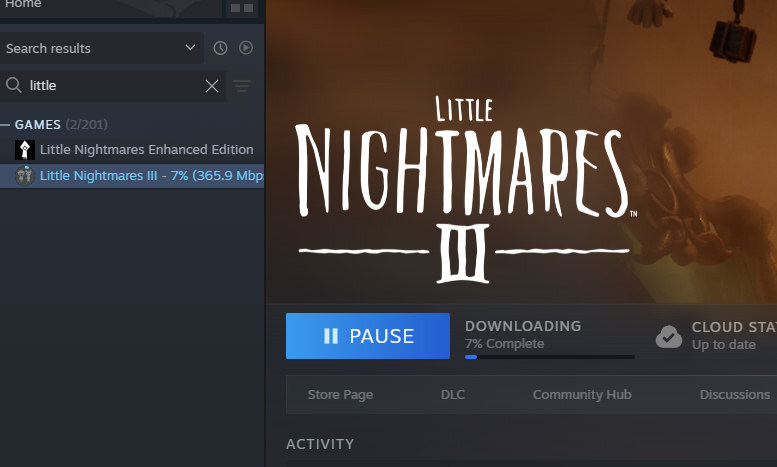Clear the search field with X
This screenshot has height=467, width=777.
(212, 86)
